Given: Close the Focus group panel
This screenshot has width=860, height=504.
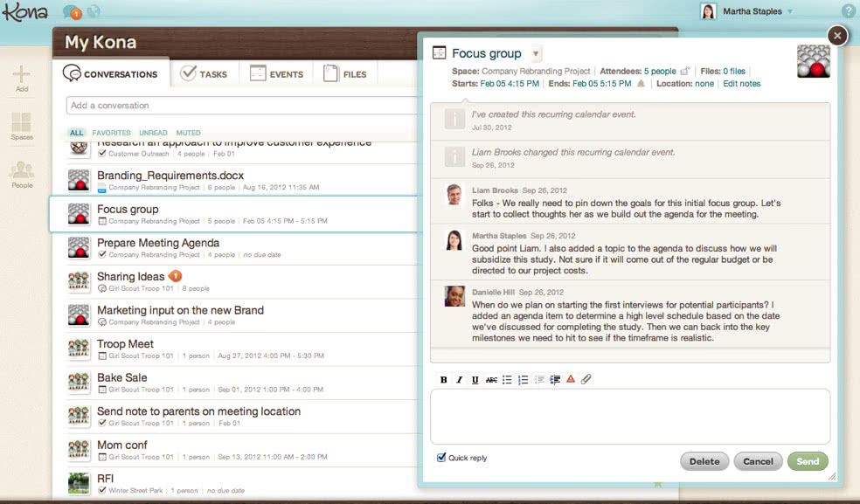Looking at the screenshot, I should [x=837, y=36].
